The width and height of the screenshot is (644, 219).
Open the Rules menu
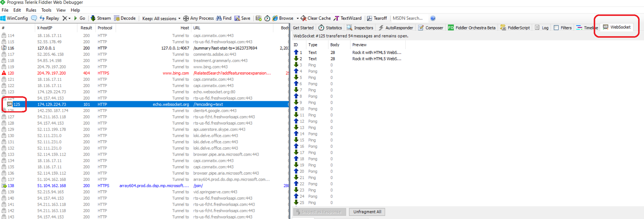pyautogui.click(x=31, y=10)
